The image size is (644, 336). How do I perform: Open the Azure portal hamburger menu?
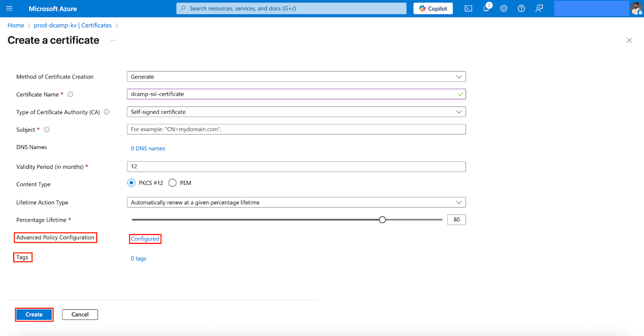[10, 8]
